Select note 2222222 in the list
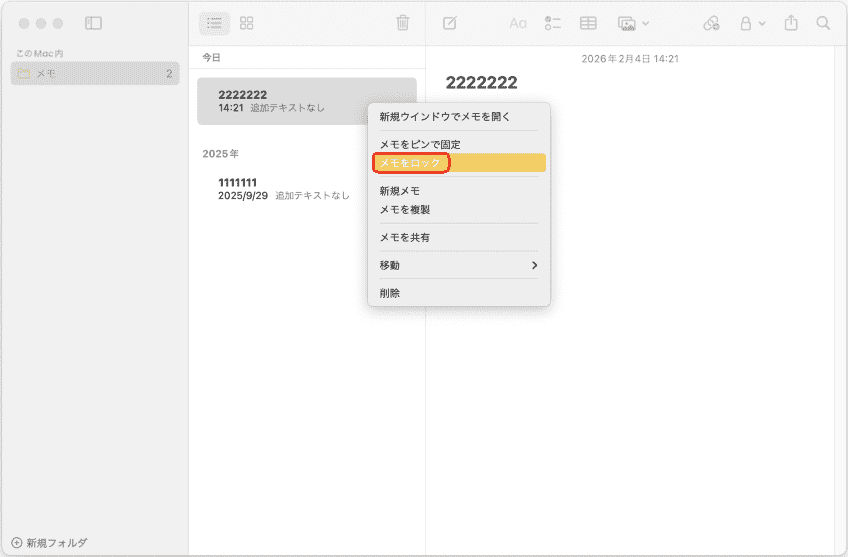The height and width of the screenshot is (557, 848). pyautogui.click(x=307, y=101)
